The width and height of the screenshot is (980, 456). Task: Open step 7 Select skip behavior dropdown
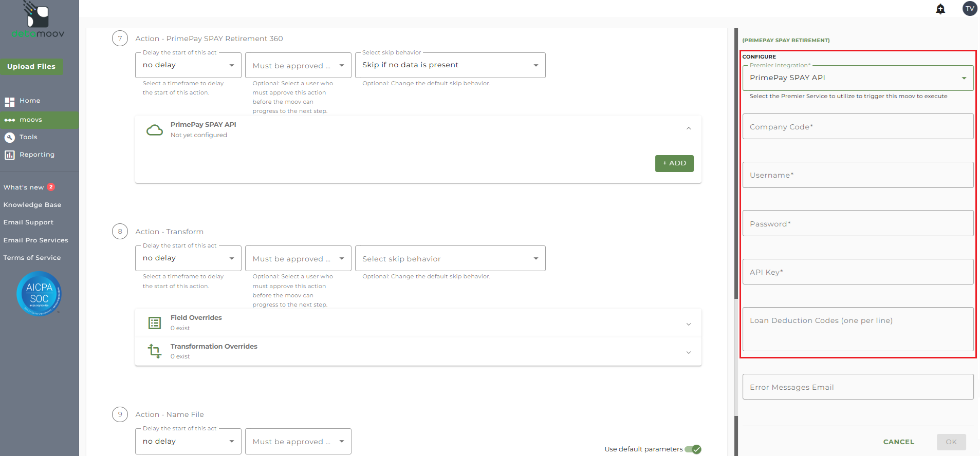[450, 65]
